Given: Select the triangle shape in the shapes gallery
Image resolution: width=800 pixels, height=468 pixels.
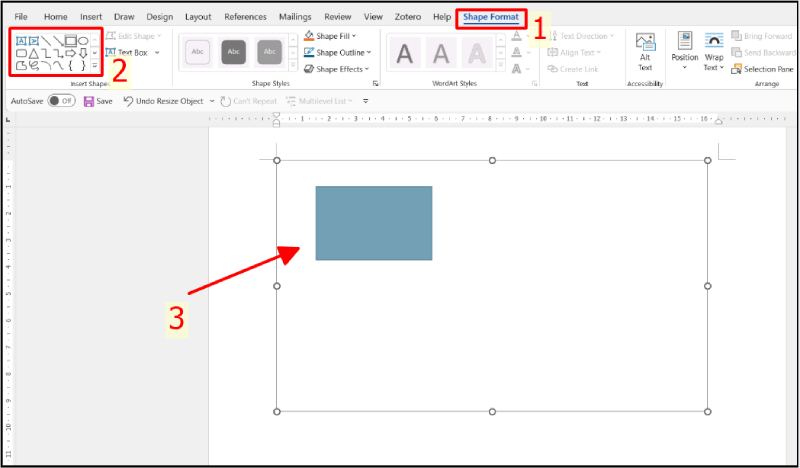Looking at the screenshot, I should [x=34, y=54].
